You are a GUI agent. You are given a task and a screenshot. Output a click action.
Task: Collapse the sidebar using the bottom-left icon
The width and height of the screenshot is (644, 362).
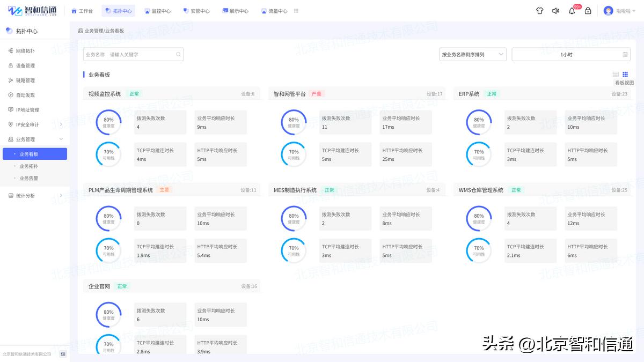click(63, 354)
